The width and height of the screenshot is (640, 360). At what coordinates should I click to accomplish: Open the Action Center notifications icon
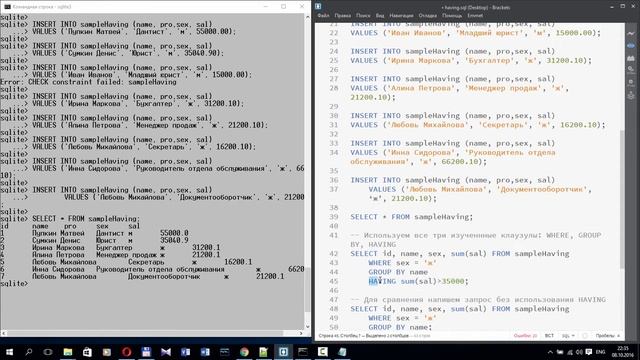(589, 352)
